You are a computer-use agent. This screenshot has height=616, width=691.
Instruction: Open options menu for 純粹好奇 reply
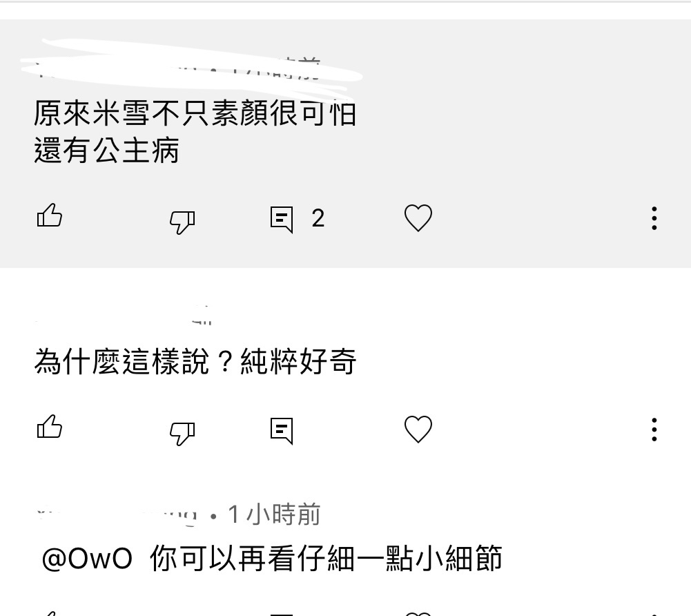point(654,430)
